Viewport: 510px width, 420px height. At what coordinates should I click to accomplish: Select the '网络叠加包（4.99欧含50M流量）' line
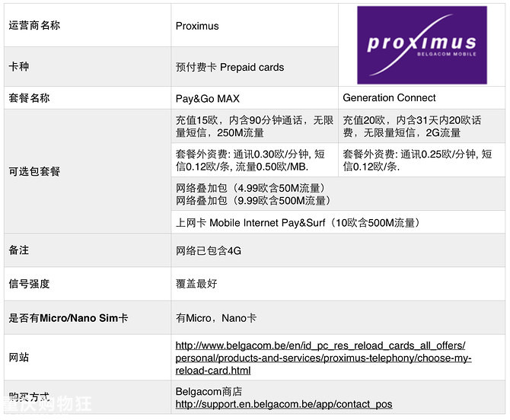[x=250, y=188]
